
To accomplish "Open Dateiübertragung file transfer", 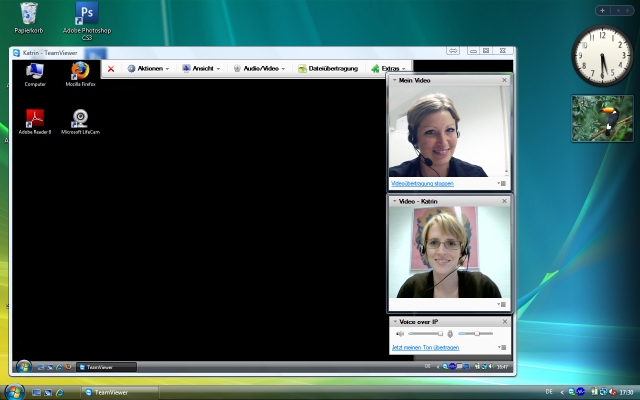I will click(328, 69).
